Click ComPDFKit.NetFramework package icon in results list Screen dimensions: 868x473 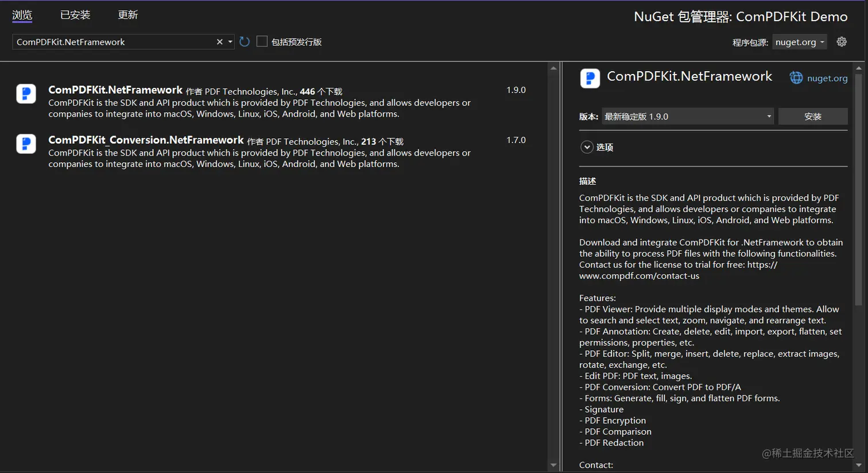[26, 94]
